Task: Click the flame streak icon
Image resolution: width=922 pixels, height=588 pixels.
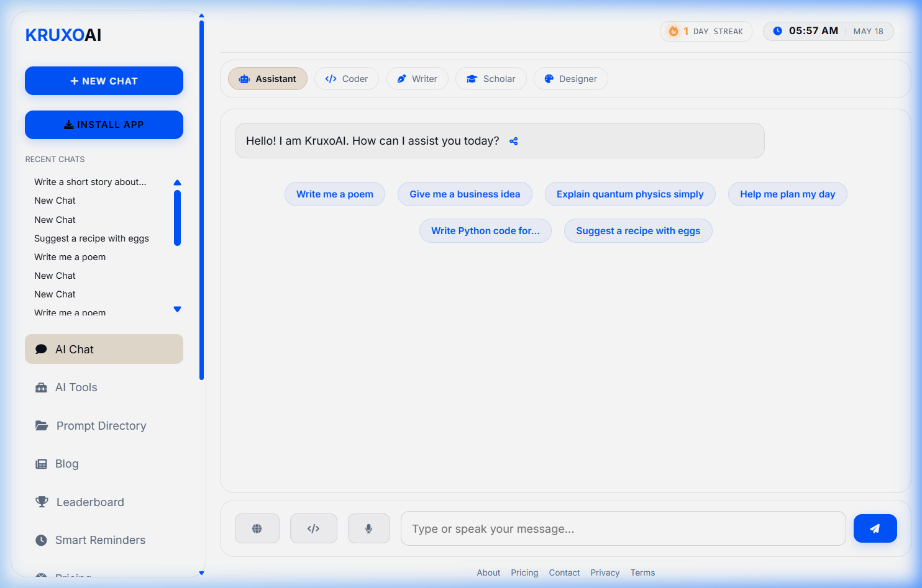Action: pyautogui.click(x=673, y=31)
